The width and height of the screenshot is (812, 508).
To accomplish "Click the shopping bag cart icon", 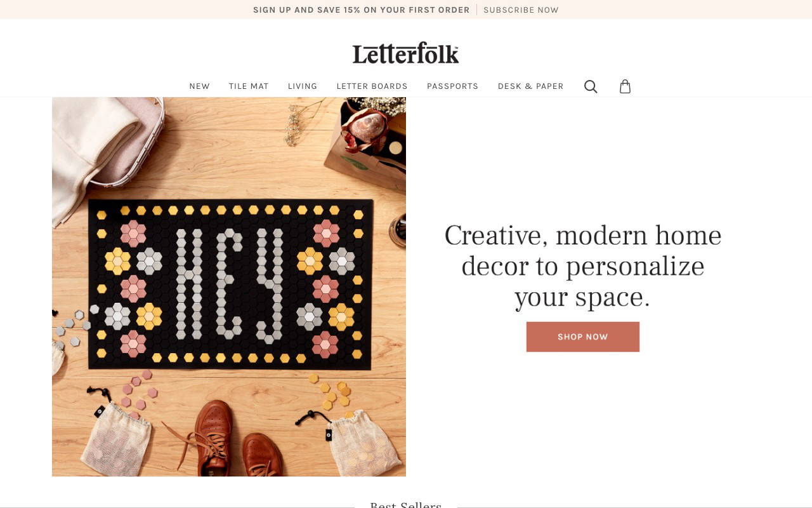I will click(x=625, y=86).
